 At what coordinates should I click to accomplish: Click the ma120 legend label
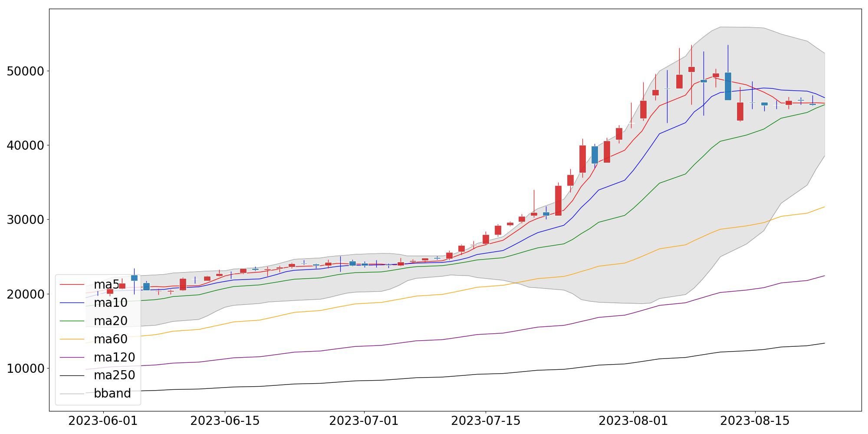click(x=115, y=357)
